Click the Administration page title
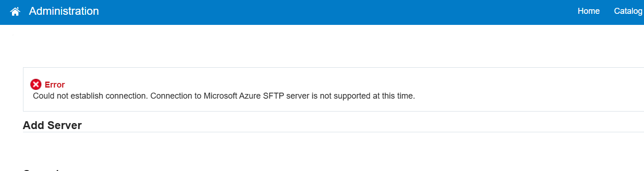This screenshot has height=171, width=644. [64, 11]
